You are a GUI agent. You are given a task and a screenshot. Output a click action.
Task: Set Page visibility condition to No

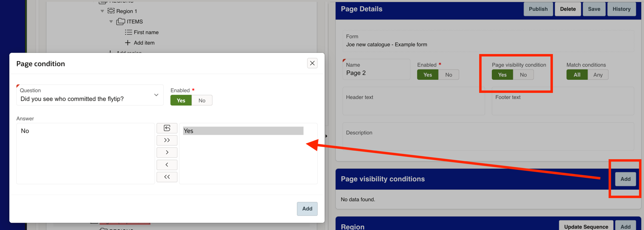click(523, 75)
